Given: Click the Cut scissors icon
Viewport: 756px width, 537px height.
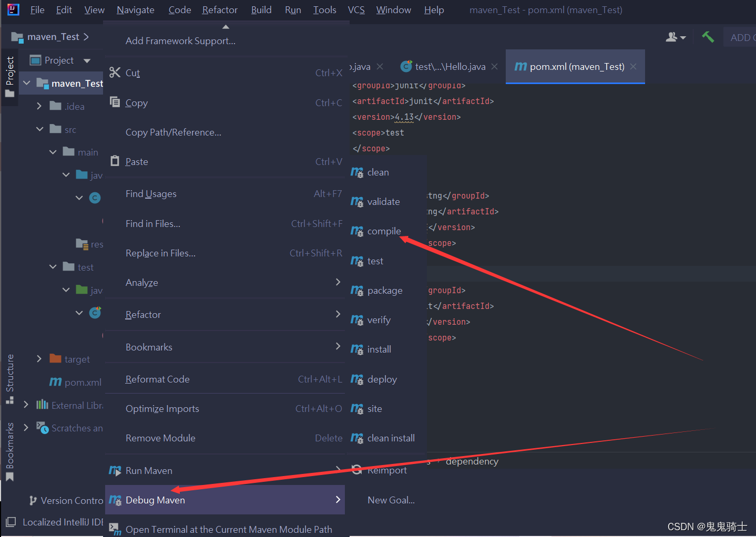Looking at the screenshot, I should (115, 73).
